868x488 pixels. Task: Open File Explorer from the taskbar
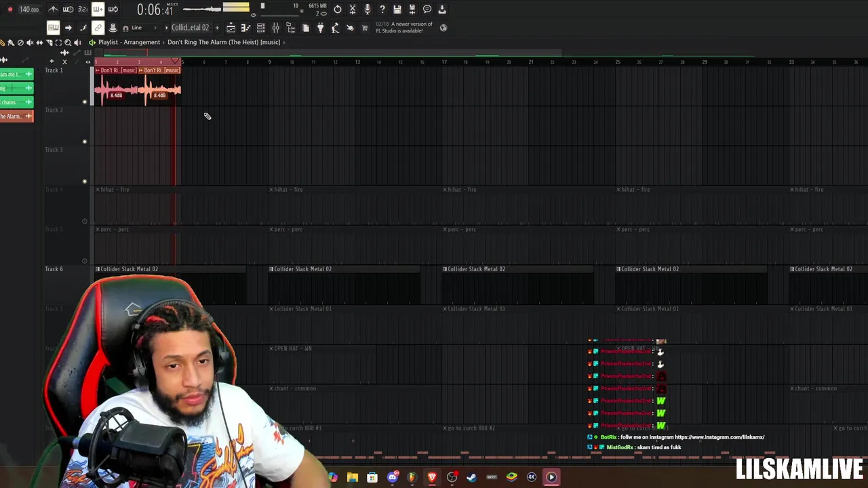pos(353,477)
